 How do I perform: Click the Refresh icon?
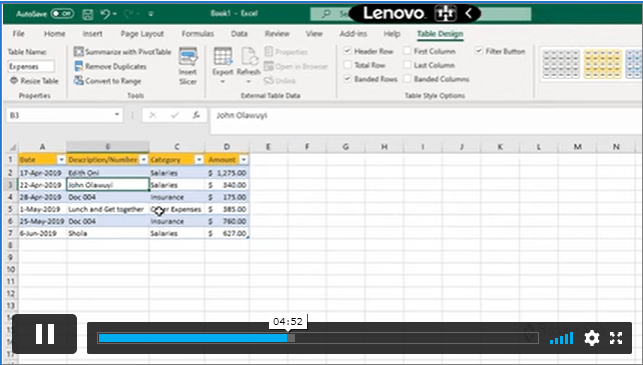pos(249,56)
